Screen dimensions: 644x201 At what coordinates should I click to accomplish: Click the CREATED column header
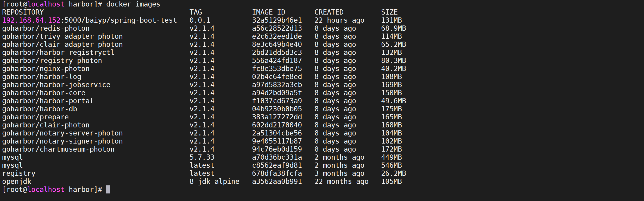click(329, 12)
